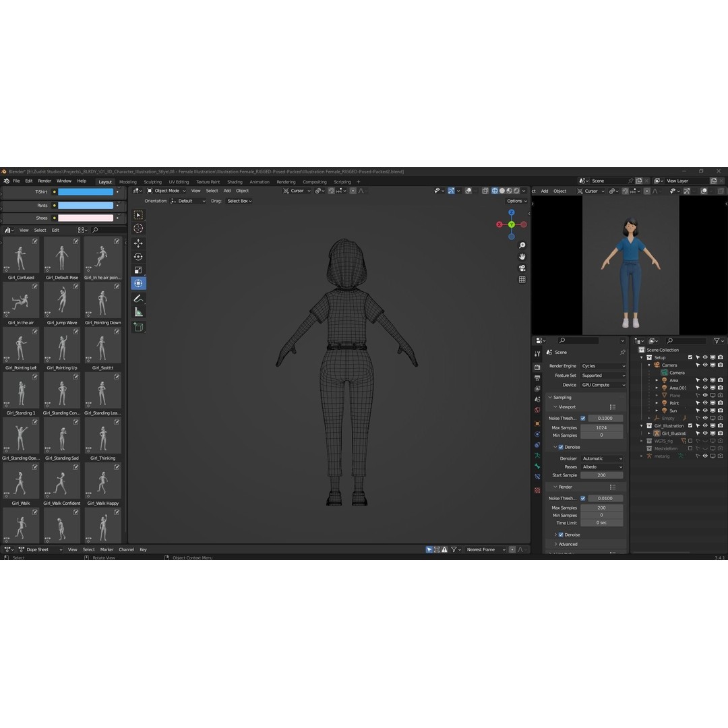The image size is (728, 728).
Task: Uncheck Setup collection in outliner
Action: (x=690, y=357)
